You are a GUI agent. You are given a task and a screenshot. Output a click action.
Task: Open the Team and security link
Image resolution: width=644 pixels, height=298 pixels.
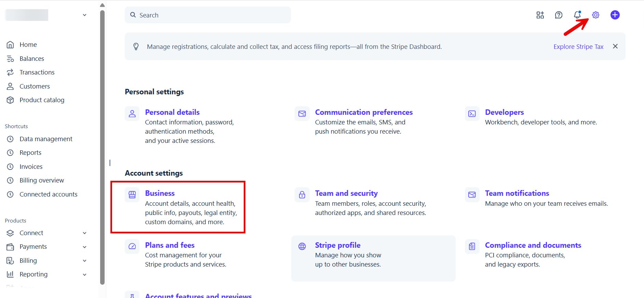pos(346,193)
